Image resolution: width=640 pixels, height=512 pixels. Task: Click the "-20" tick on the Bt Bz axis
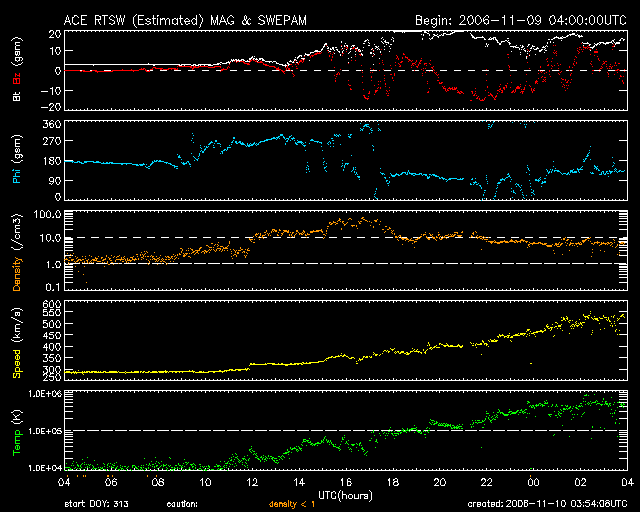pos(51,107)
